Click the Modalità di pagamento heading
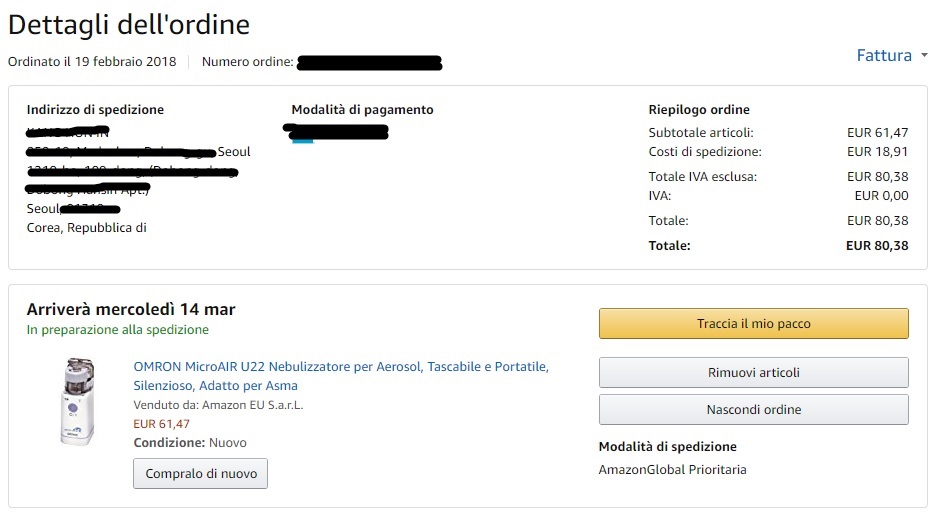Viewport: 936px width, 520px height. click(x=362, y=110)
